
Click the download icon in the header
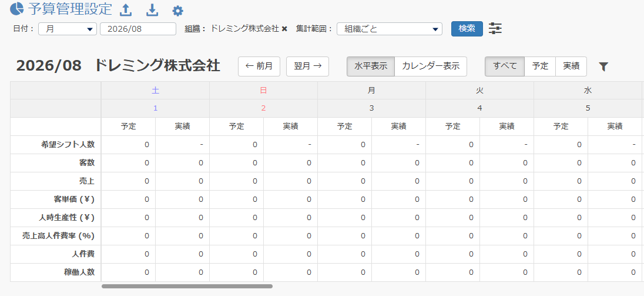point(152,10)
